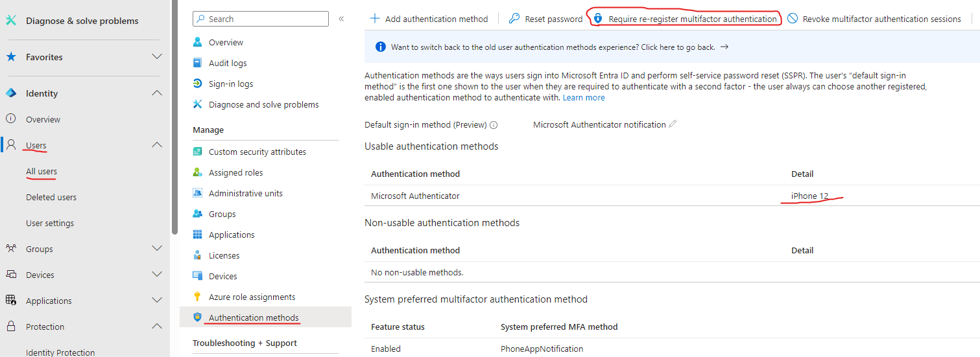Click the PhoneAppNotification value

click(x=542, y=349)
